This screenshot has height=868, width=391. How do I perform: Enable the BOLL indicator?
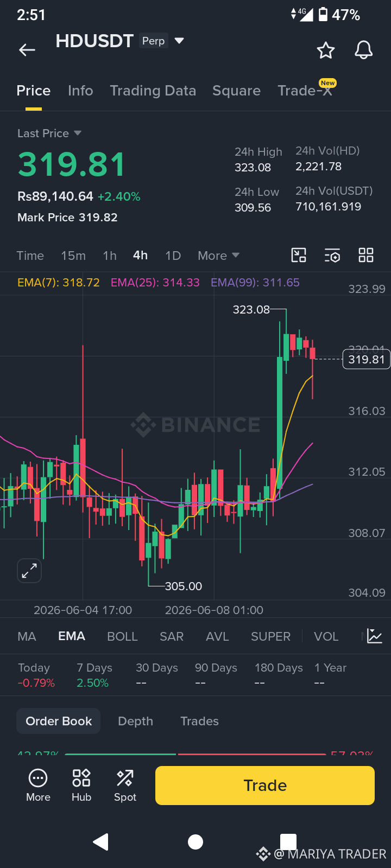(123, 636)
